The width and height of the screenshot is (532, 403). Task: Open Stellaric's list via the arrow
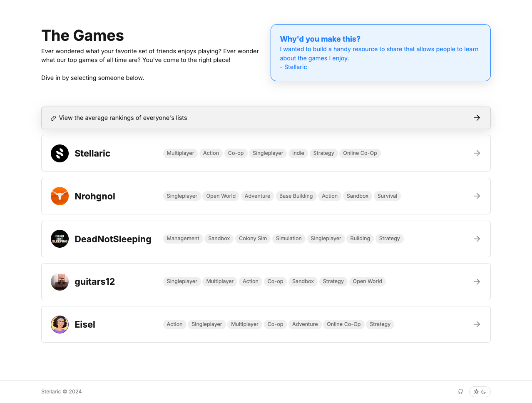pos(477,153)
